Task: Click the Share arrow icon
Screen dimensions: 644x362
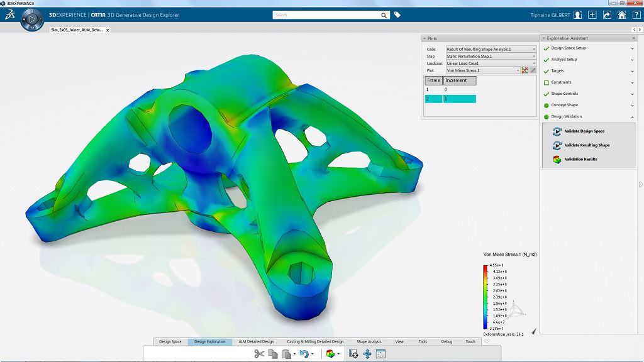Action: (608, 15)
